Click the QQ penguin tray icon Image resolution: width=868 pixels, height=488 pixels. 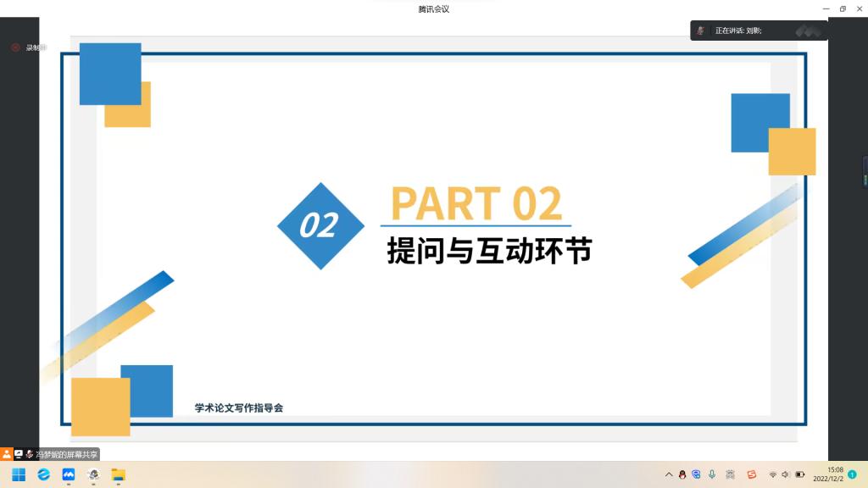(x=682, y=474)
